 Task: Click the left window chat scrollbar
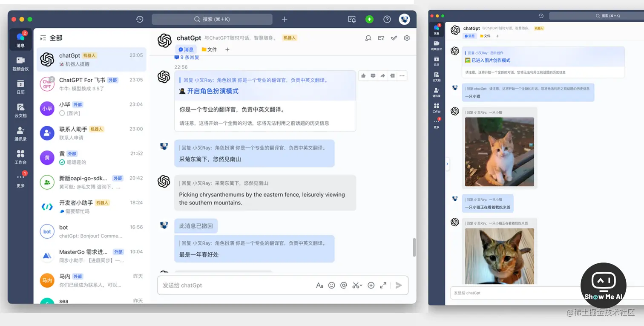[414, 247]
